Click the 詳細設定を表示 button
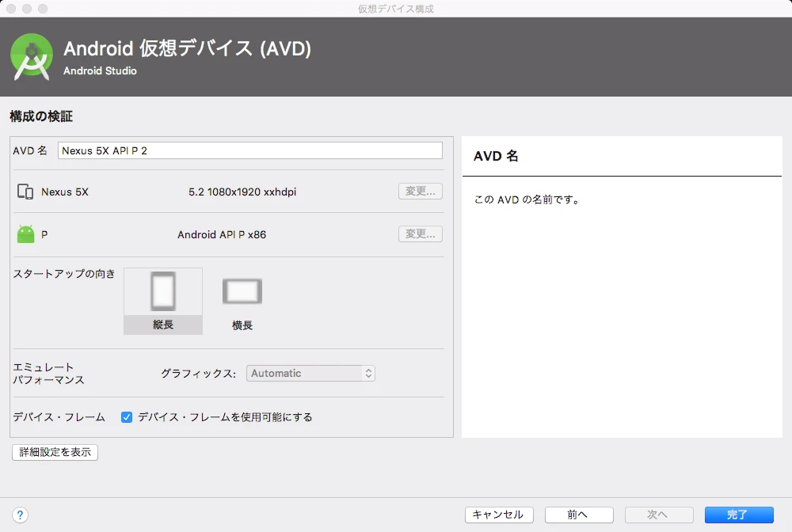The image size is (792, 532). [55, 452]
